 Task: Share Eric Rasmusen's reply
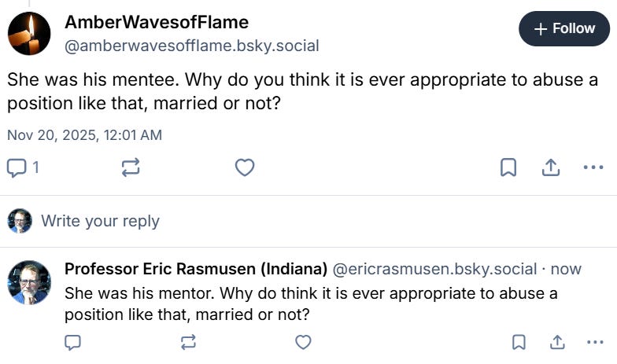(x=557, y=342)
